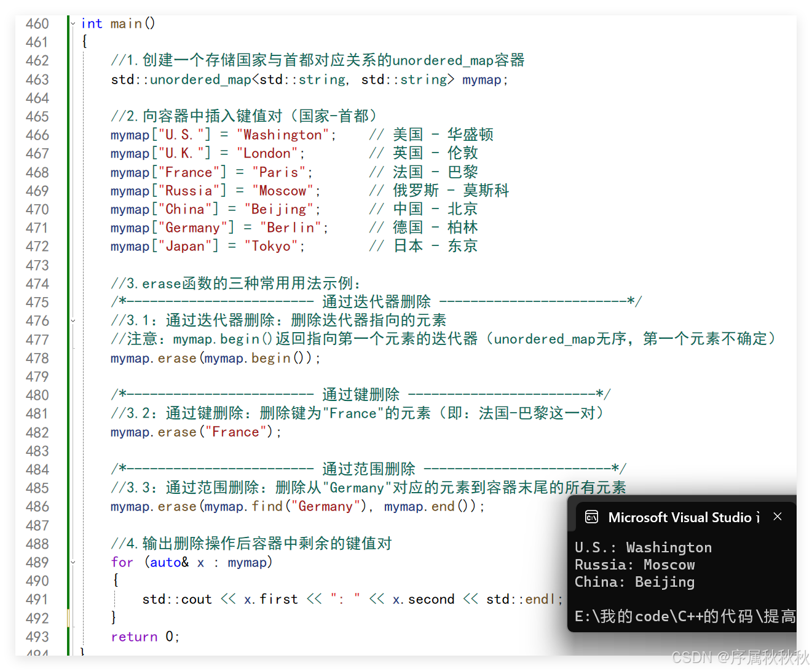Collapse the for loop fold at line 489

(73, 562)
